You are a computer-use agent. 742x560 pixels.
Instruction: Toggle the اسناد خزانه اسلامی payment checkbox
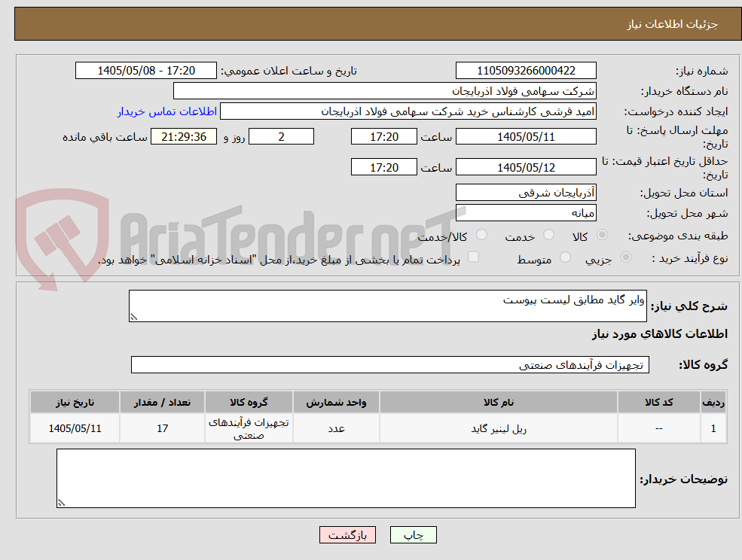coord(473,257)
